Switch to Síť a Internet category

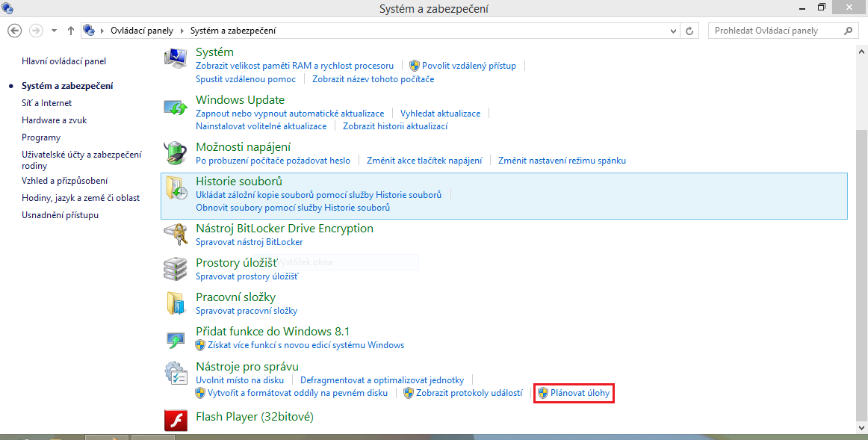click(49, 102)
